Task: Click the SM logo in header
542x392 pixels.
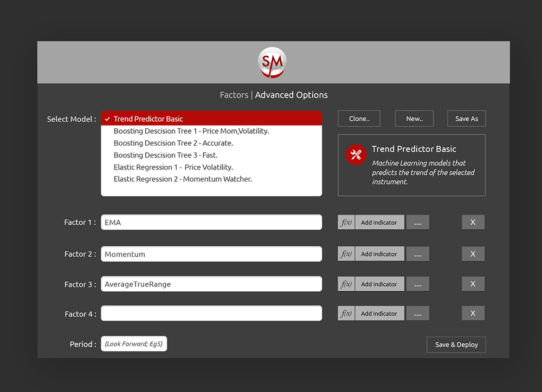Action: [272, 62]
